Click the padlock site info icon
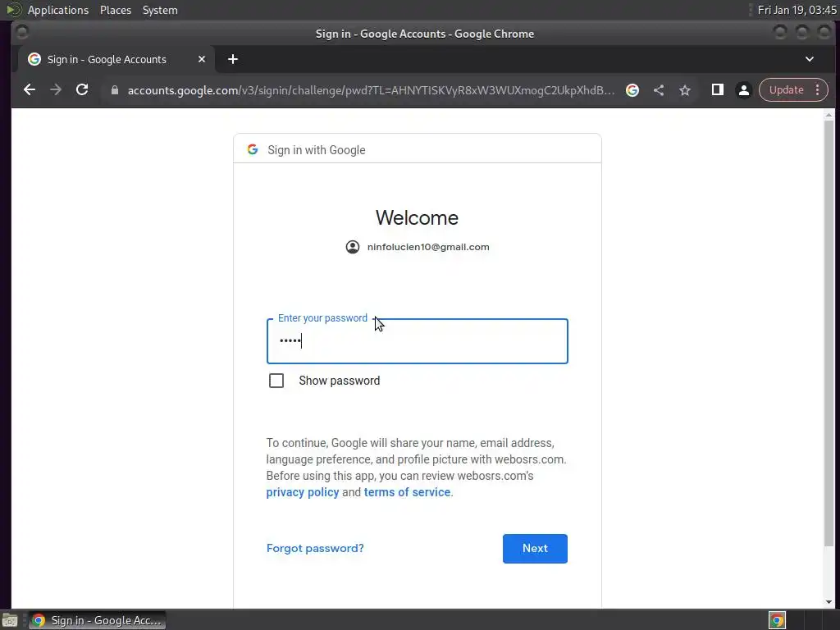This screenshot has height=630, width=840. 114,90
